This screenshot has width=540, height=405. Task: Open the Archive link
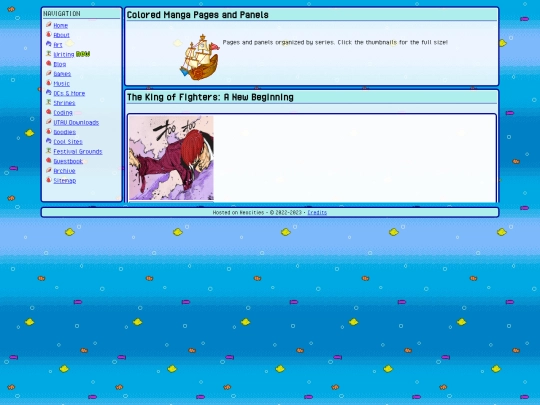click(x=64, y=171)
